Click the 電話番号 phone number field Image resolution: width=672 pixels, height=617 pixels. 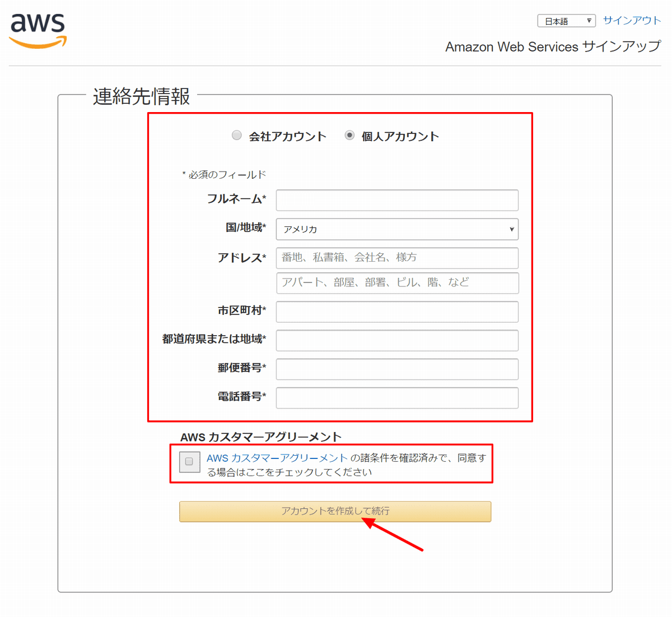click(x=396, y=398)
